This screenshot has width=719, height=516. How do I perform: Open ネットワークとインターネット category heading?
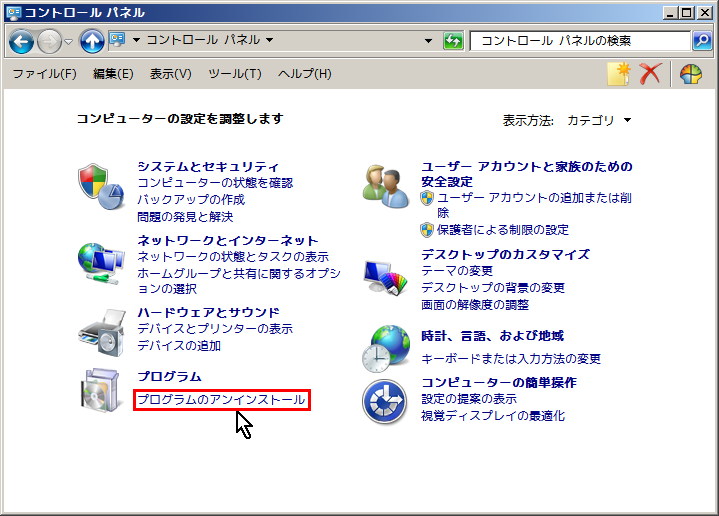228,240
